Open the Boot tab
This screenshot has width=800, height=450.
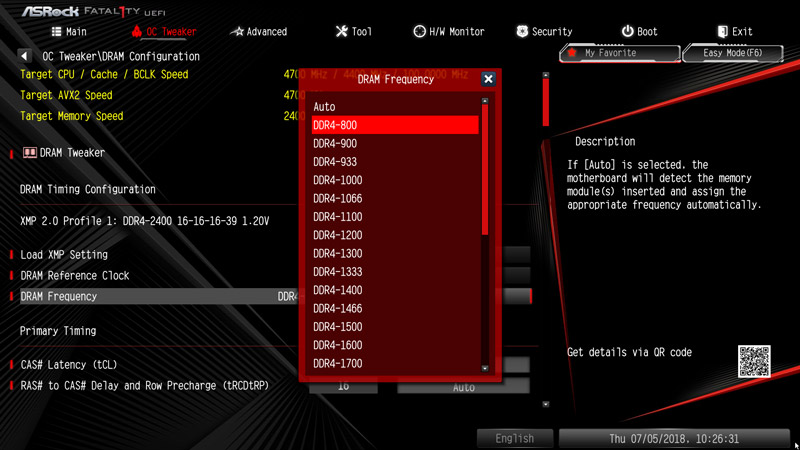[639, 32]
